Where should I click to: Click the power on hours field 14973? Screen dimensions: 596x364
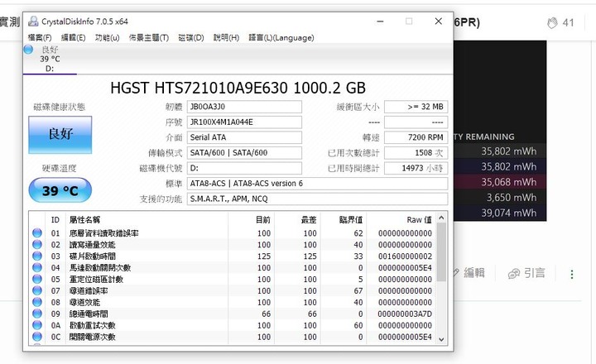click(x=416, y=168)
